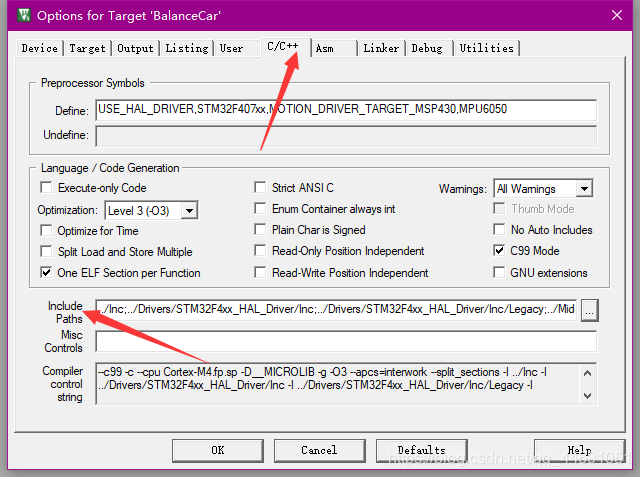
Task: Enable Read-Only Position Independent
Action: 260,251
